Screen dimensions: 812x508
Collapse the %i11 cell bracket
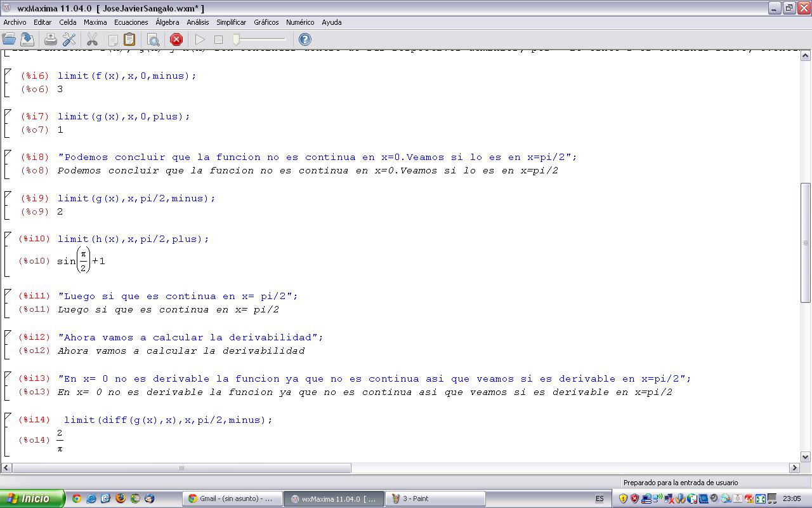6,302
